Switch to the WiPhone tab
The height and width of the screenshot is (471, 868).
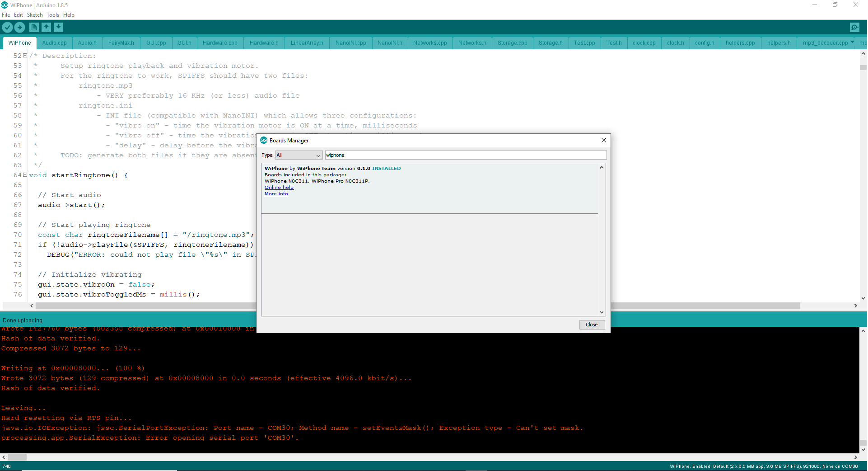(x=19, y=42)
